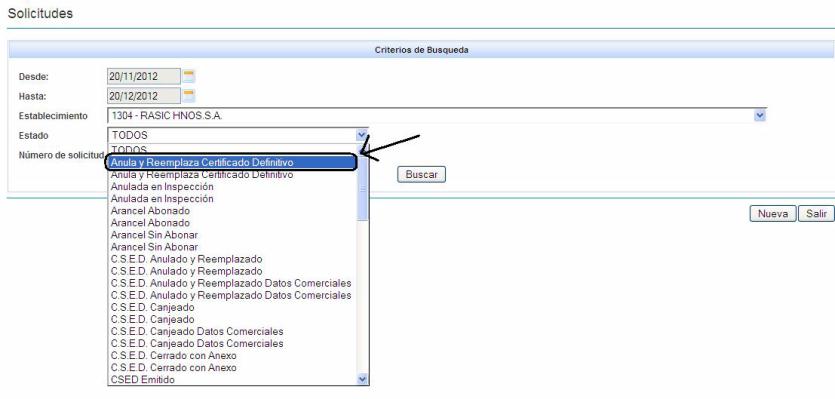
Task: Select the upper C.S.E.D. Cerrado con Anexo option
Action: coord(233,355)
